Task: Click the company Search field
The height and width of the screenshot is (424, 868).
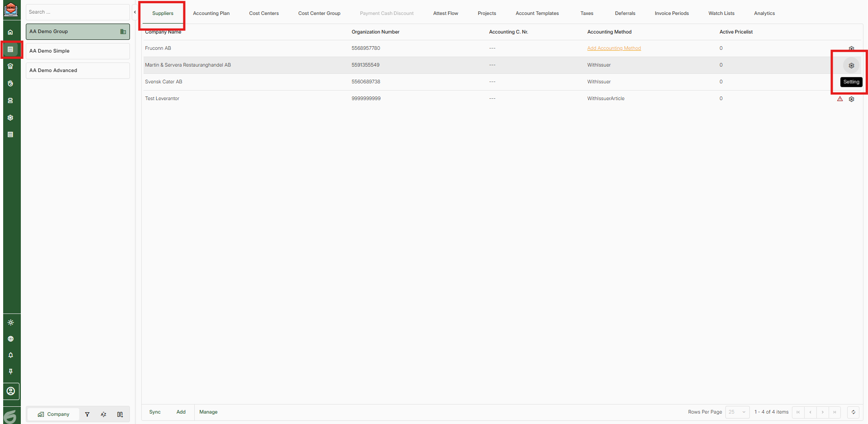Action: 78,12
